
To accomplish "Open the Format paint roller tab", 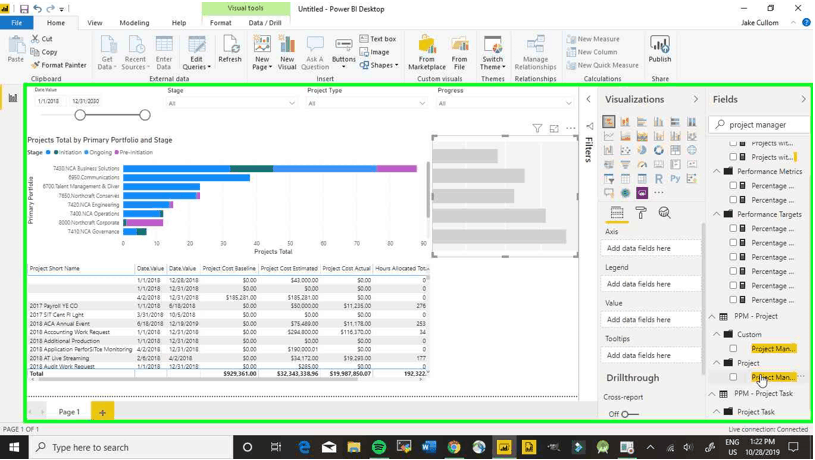I will click(x=641, y=213).
